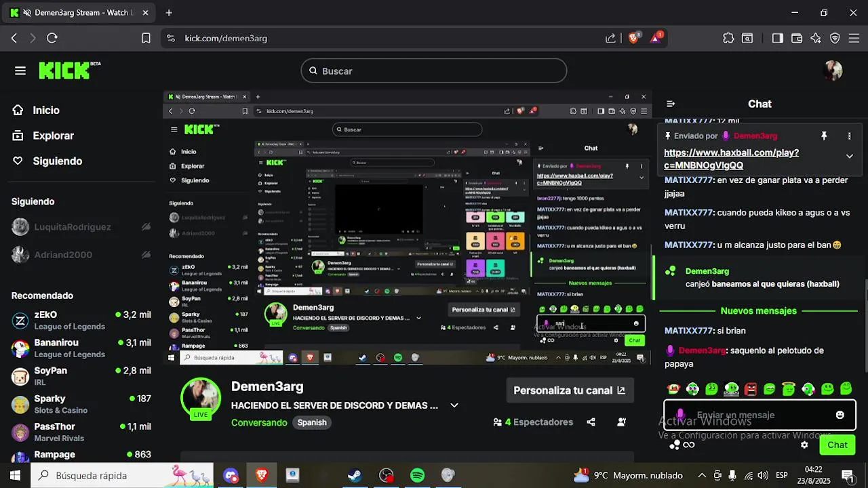This screenshot has width=868, height=488.
Task: Open chat settings gear icon
Action: pos(804,445)
